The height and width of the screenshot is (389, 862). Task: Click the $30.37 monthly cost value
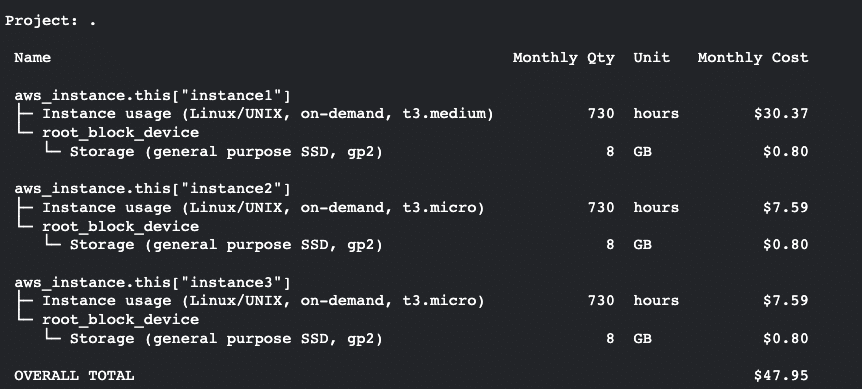781,114
